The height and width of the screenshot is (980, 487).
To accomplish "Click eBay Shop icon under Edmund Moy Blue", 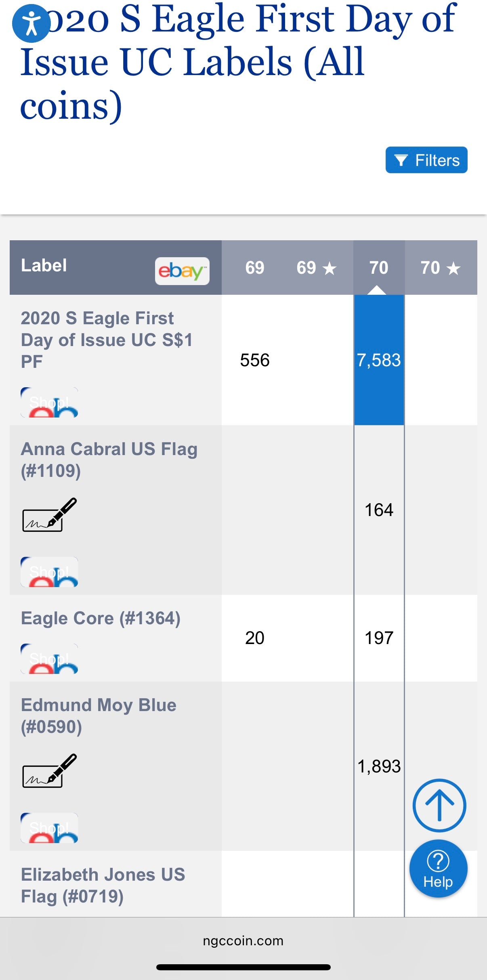I will coord(49,828).
